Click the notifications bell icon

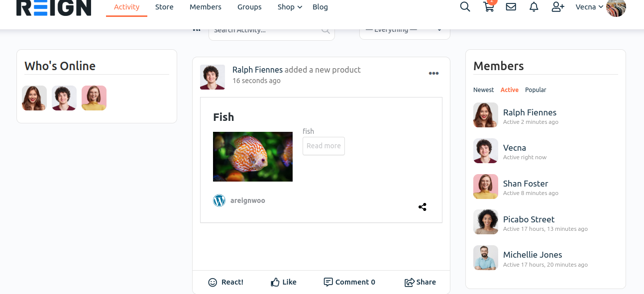534,7
